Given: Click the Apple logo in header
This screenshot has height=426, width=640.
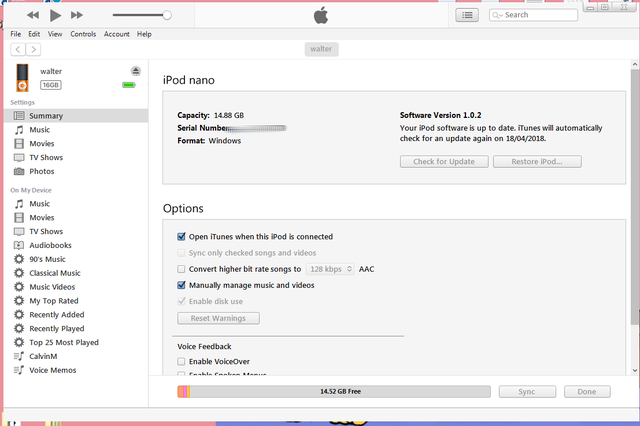Looking at the screenshot, I should 321,15.
